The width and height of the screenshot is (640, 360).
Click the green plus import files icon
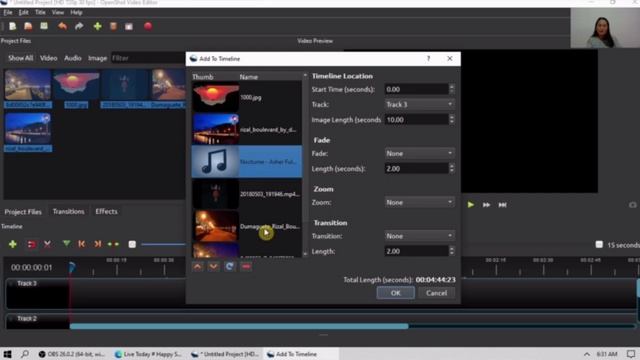click(98, 27)
